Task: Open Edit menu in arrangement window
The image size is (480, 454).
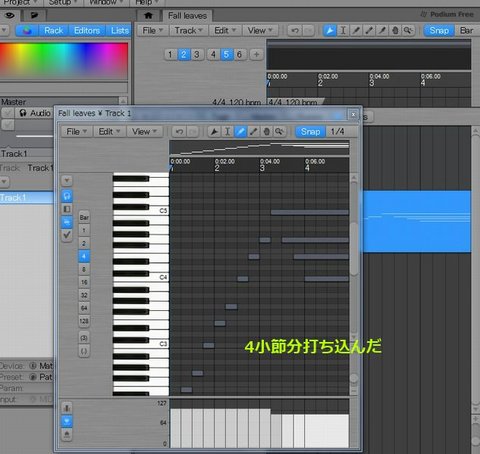Action: coord(225,31)
